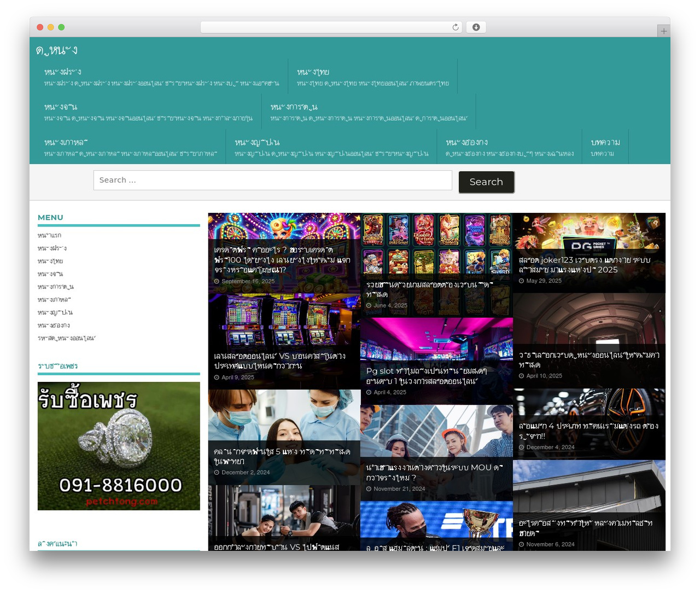Click the clock icon beside June 4, 2025
This screenshot has width=700, height=593.
click(x=369, y=305)
